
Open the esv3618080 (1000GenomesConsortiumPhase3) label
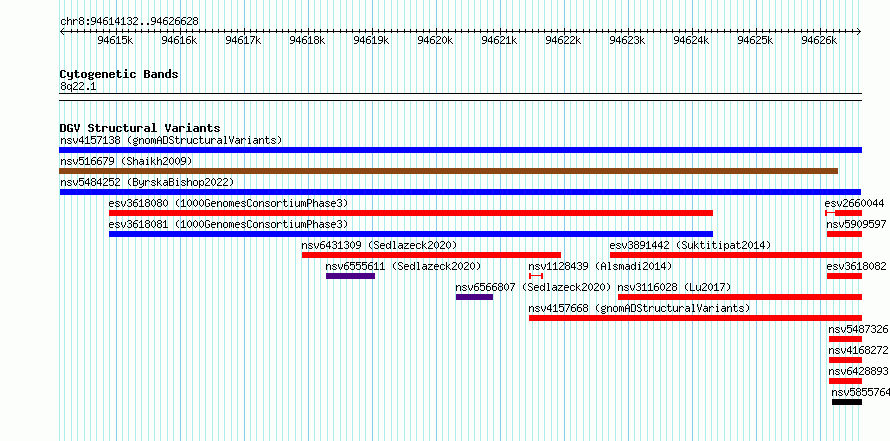(228, 203)
